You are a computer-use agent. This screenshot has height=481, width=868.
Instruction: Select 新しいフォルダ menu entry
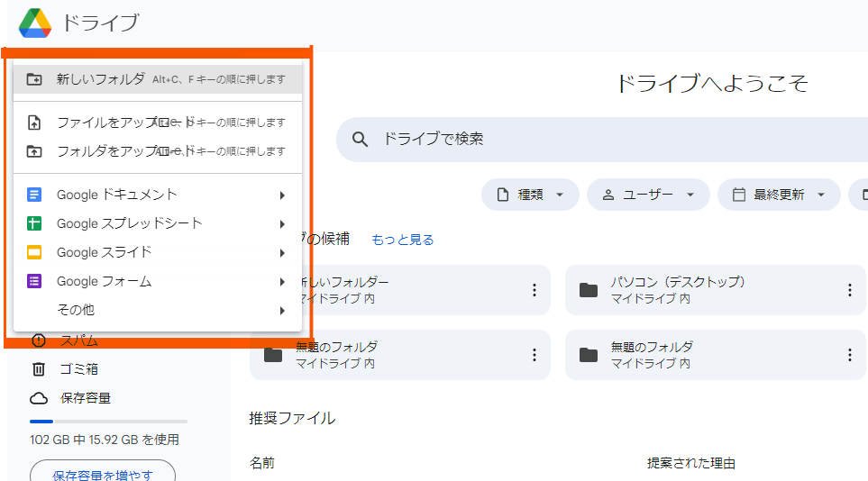[x=158, y=79]
